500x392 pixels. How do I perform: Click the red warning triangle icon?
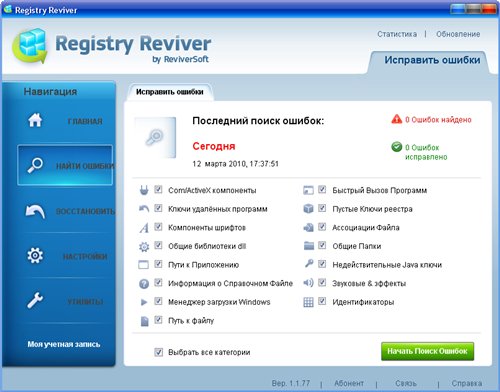(397, 119)
